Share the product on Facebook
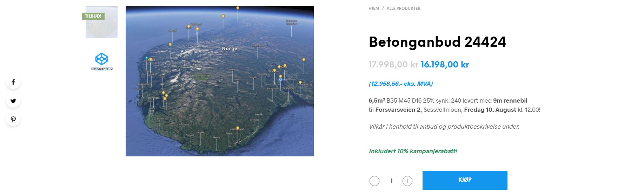The width and height of the screenshot is (644, 194). point(13,82)
